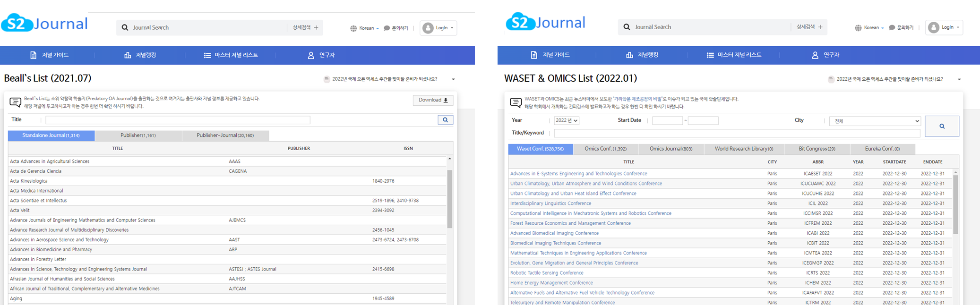980x305 pixels.
Task: Click the WASET table scrollbar thumb
Action: pos(955,204)
